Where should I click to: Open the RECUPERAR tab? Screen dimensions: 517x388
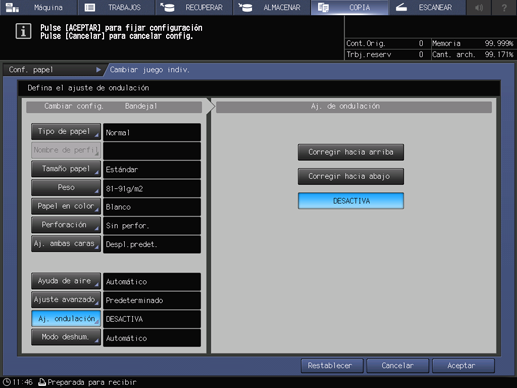(194, 7)
